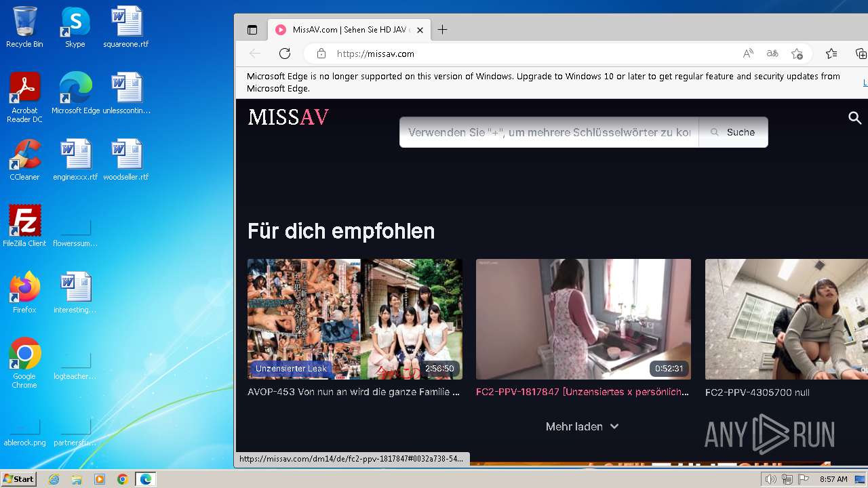Open a new tab in Edge
This screenshot has height=488, width=868.
(442, 30)
